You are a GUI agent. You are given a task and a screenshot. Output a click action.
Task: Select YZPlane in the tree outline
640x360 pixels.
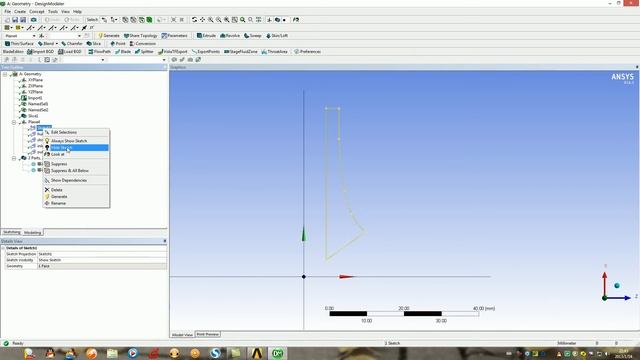[x=35, y=92]
